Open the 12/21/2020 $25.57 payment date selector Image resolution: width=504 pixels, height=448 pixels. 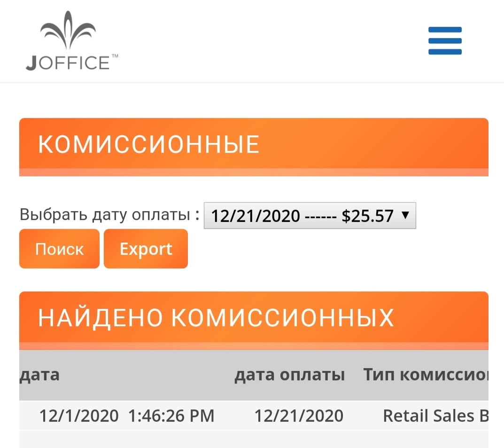pyautogui.click(x=310, y=215)
